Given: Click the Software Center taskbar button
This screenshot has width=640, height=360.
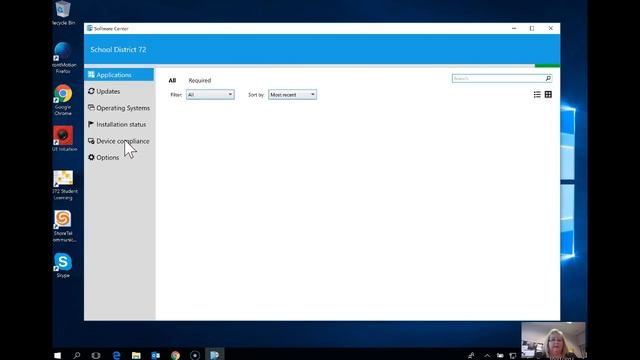Looking at the screenshot, I should (214, 355).
